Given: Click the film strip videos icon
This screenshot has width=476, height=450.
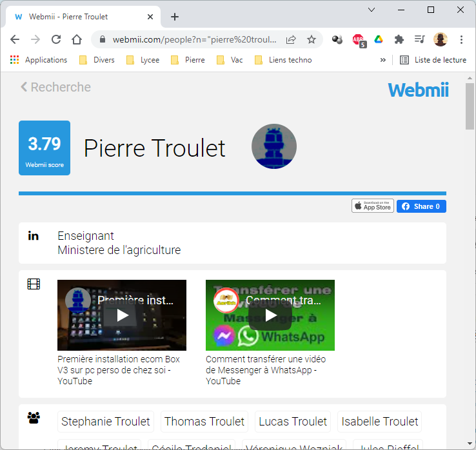Looking at the screenshot, I should coord(34,284).
